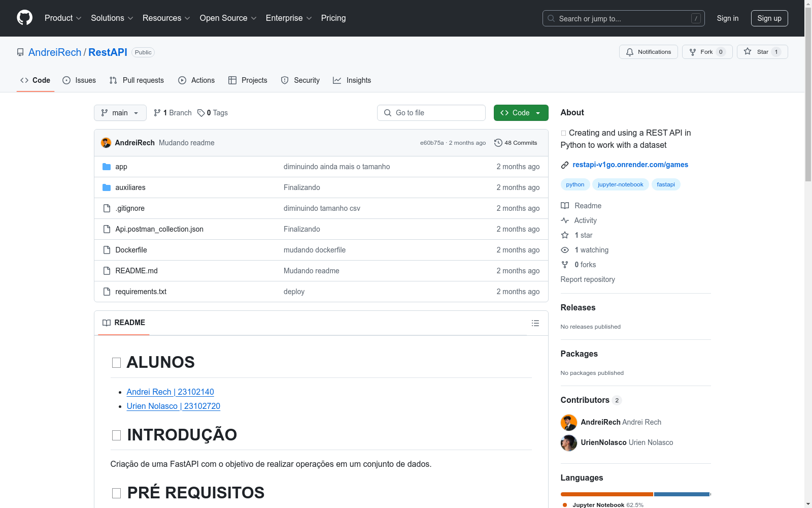Click the Go to file search field

pos(431,113)
